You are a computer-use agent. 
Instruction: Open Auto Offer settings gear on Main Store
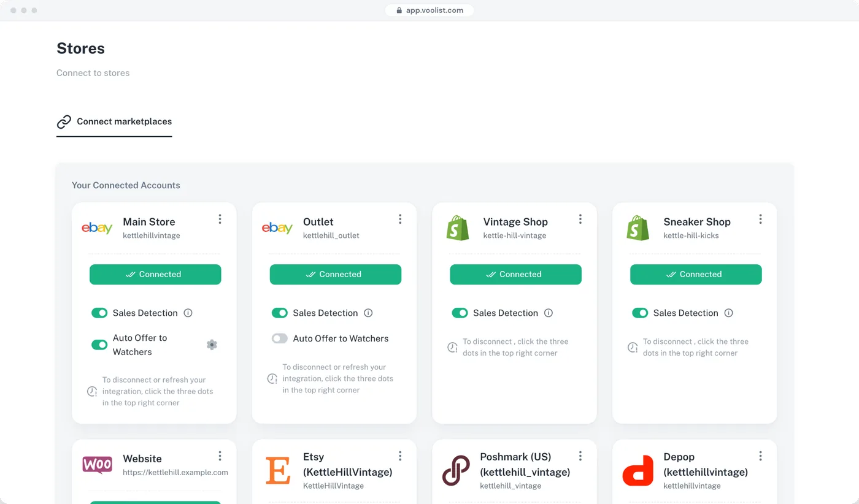coord(212,345)
